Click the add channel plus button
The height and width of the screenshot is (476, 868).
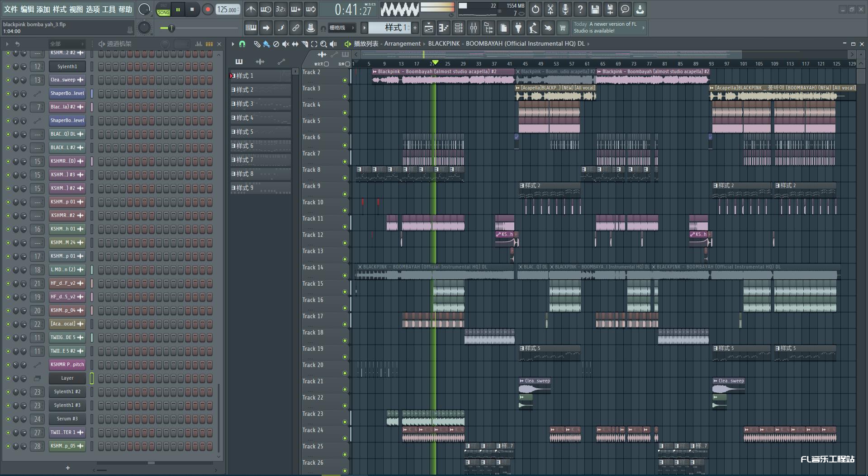point(68,468)
